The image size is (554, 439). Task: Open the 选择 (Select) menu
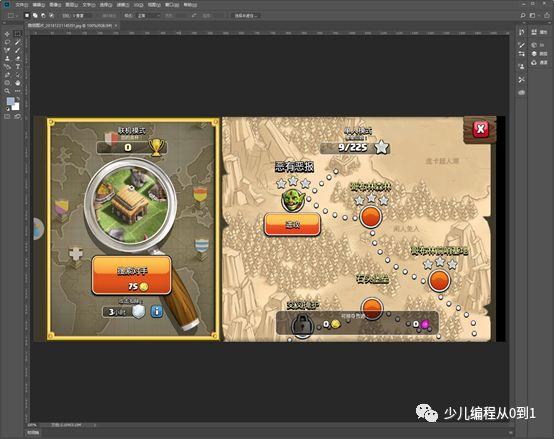point(106,5)
